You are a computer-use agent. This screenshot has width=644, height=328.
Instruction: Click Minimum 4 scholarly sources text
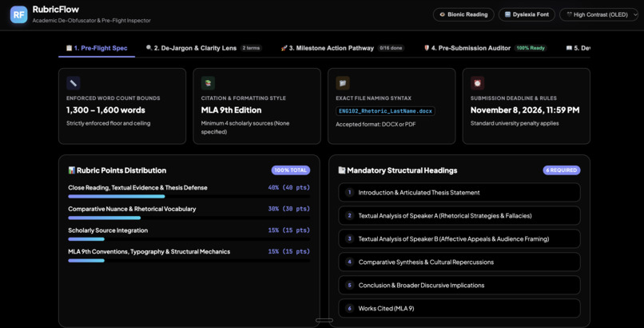click(x=245, y=127)
